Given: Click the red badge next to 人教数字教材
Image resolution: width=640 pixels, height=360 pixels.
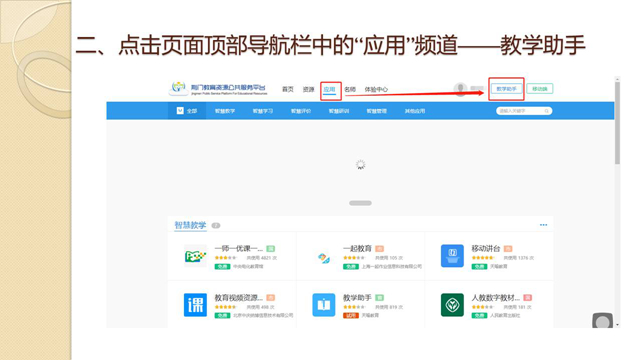Looking at the screenshot, I should [x=528, y=298].
